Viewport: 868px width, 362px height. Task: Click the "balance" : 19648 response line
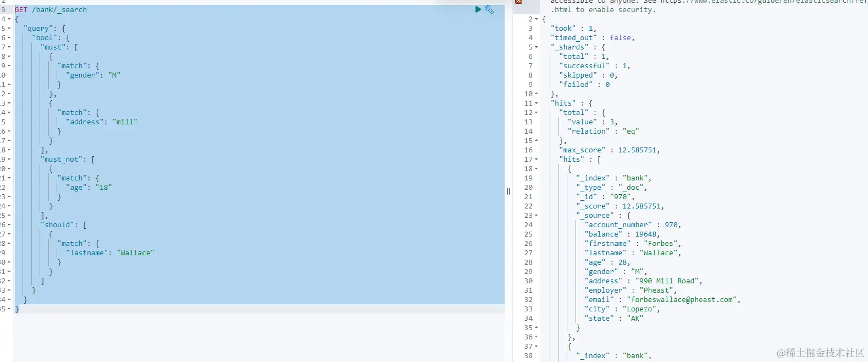pos(622,234)
